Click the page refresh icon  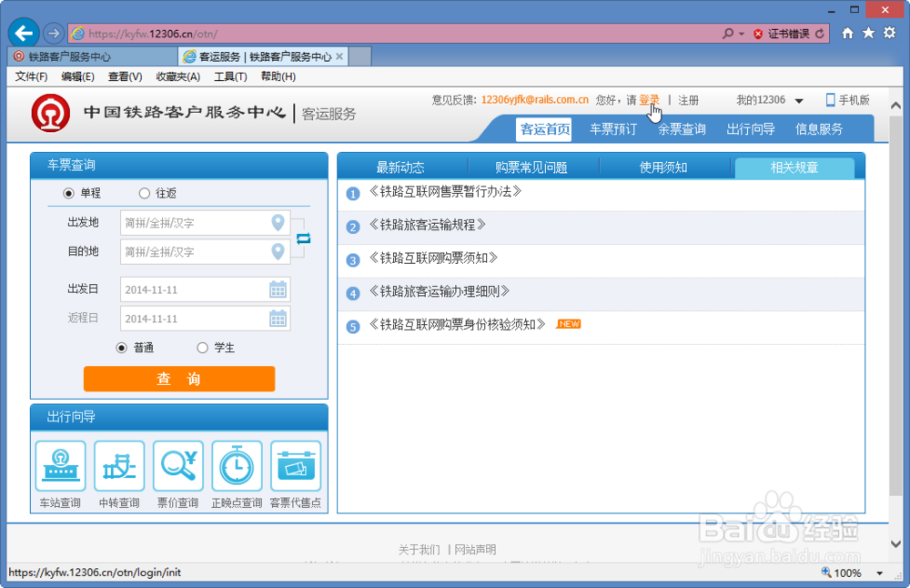click(x=820, y=34)
